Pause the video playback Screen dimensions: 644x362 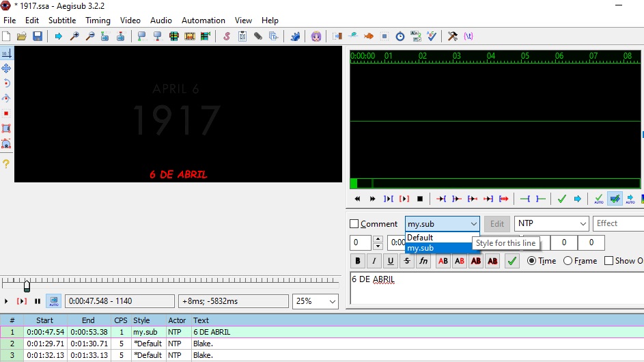[38, 301]
